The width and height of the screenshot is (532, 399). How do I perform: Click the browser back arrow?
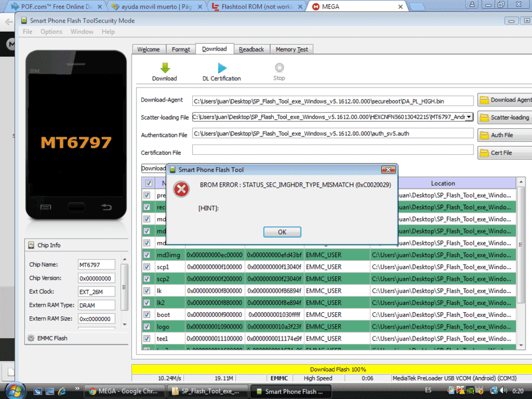[8, 22]
